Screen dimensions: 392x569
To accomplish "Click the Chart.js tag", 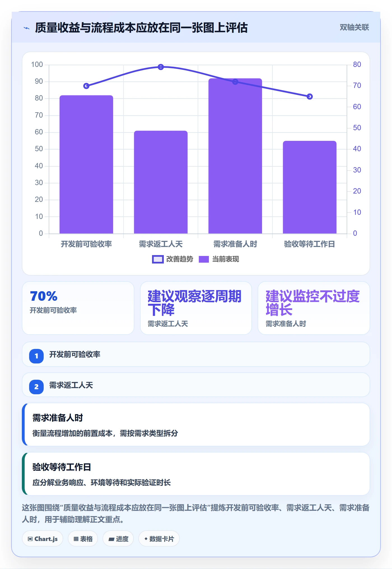I will tap(43, 539).
